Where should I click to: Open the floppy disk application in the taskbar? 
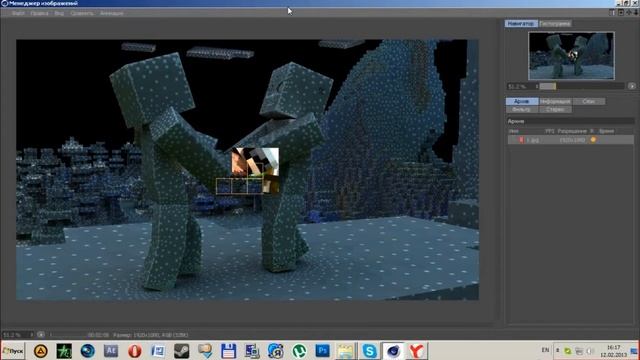[229, 351]
